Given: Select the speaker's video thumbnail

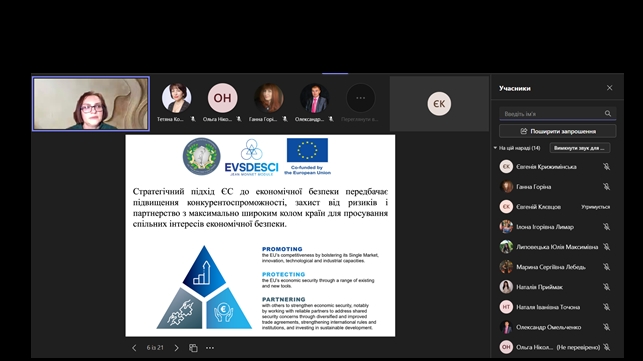Looking at the screenshot, I should point(91,104).
